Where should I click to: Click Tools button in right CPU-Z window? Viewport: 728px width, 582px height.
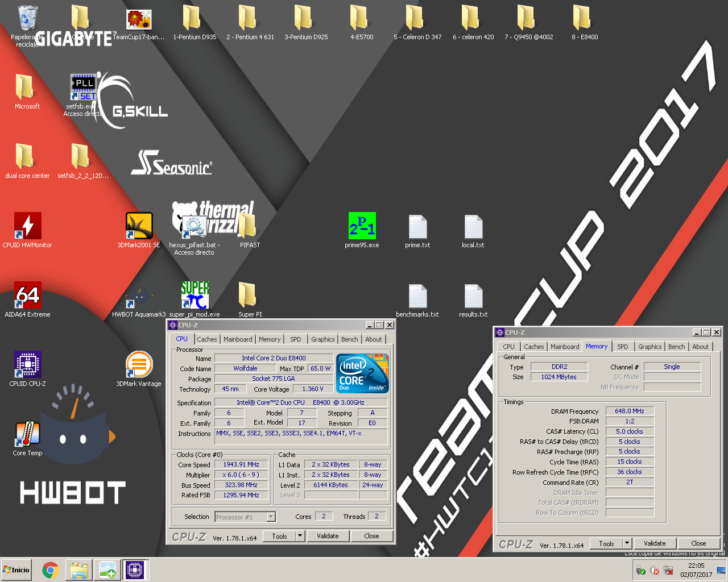pyautogui.click(x=606, y=543)
